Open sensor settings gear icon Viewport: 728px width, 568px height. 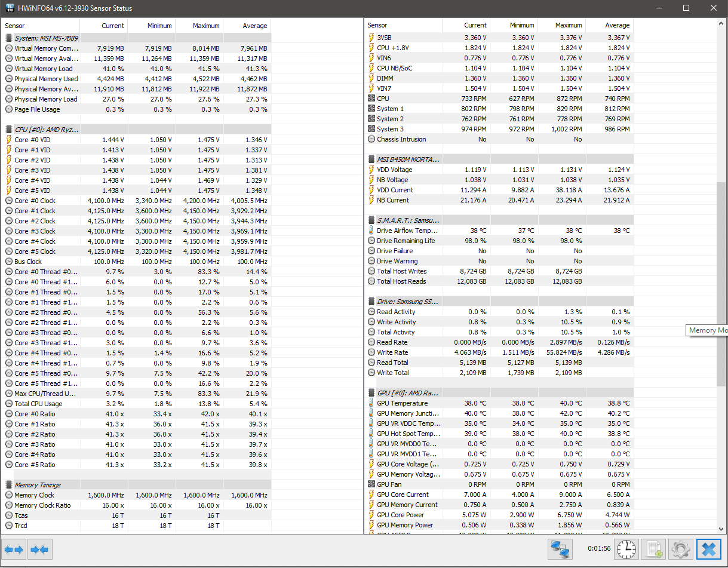coord(681,549)
